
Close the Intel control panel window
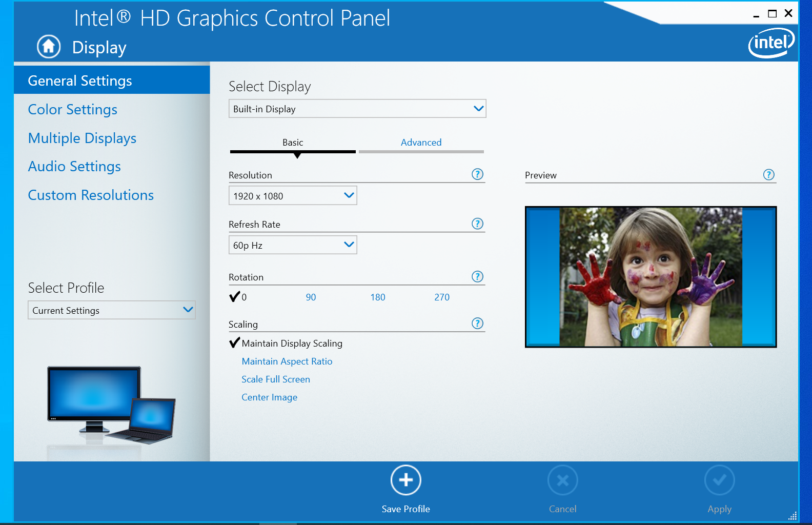click(x=788, y=13)
